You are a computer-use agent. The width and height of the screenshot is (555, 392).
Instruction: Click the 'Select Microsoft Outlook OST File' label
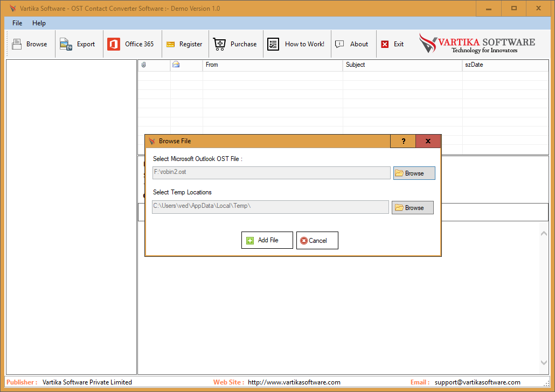198,159
